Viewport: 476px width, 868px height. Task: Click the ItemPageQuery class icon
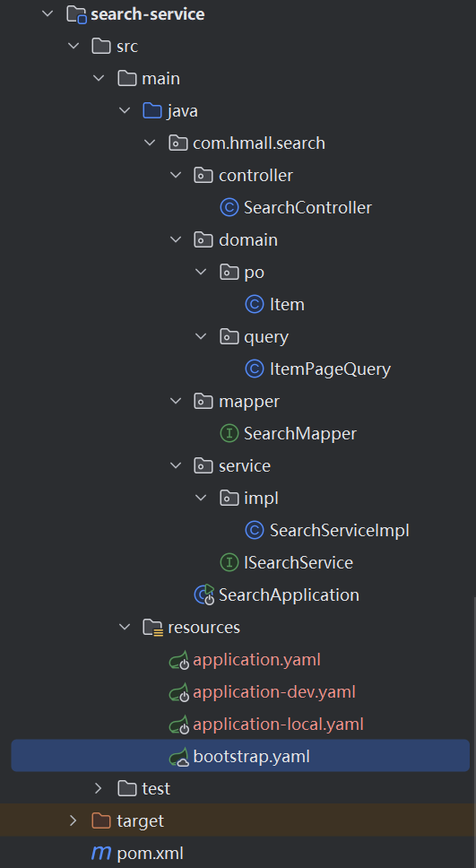(x=254, y=369)
